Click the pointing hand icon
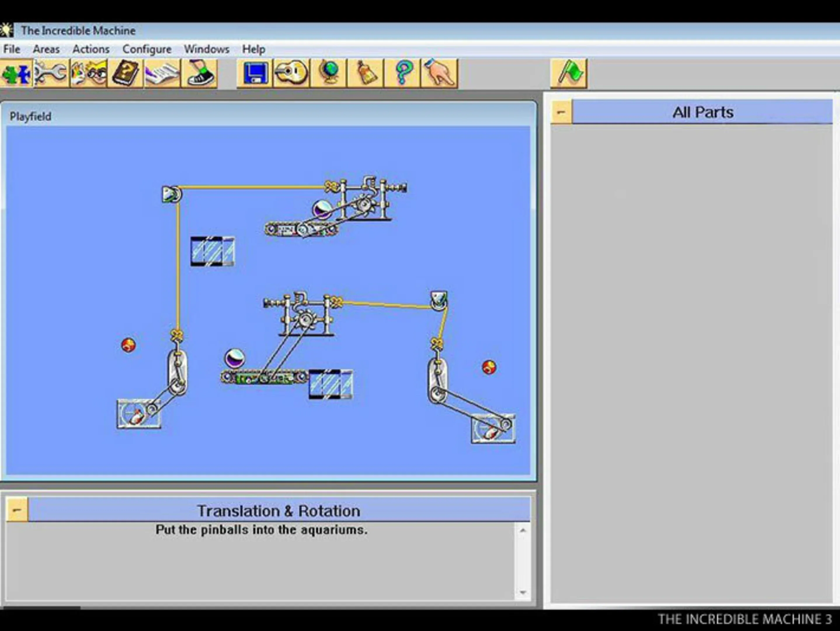840x631 pixels. pos(439,73)
